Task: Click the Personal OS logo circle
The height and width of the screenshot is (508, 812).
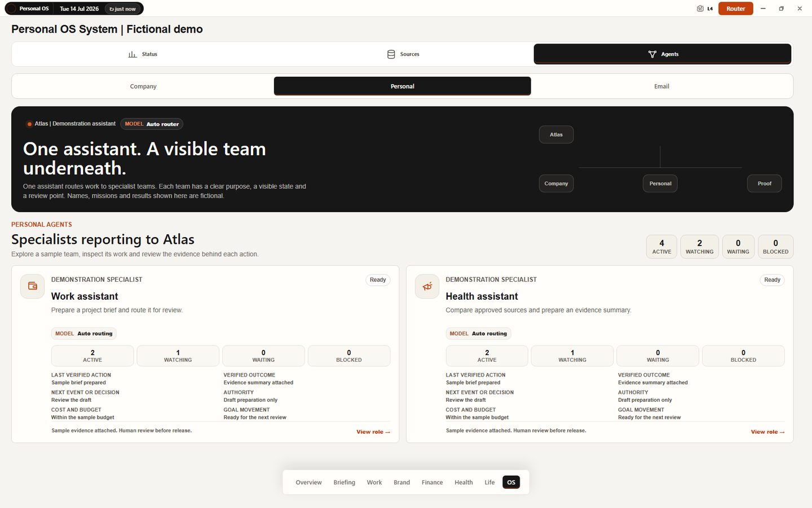Action: pyautogui.click(x=11, y=8)
